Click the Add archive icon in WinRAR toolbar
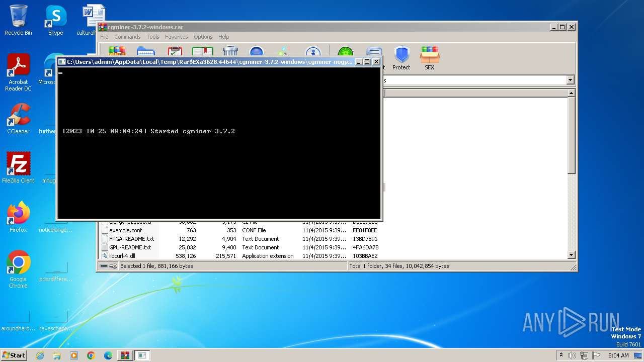 click(x=117, y=52)
